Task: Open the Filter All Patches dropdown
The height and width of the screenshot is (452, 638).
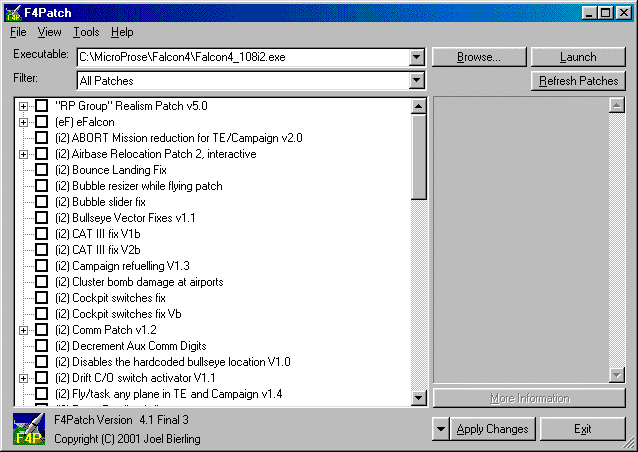Action: 417,81
